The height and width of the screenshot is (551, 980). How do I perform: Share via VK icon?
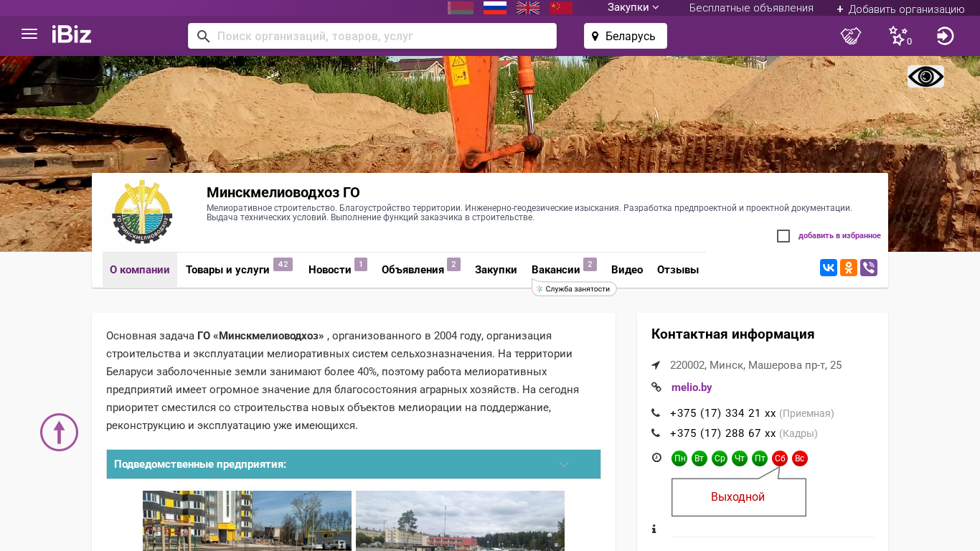click(829, 268)
